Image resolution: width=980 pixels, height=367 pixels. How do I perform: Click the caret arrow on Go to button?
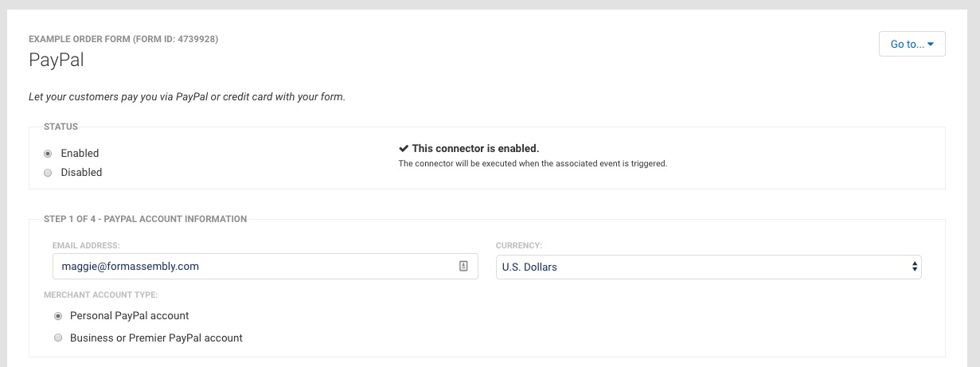click(x=931, y=45)
